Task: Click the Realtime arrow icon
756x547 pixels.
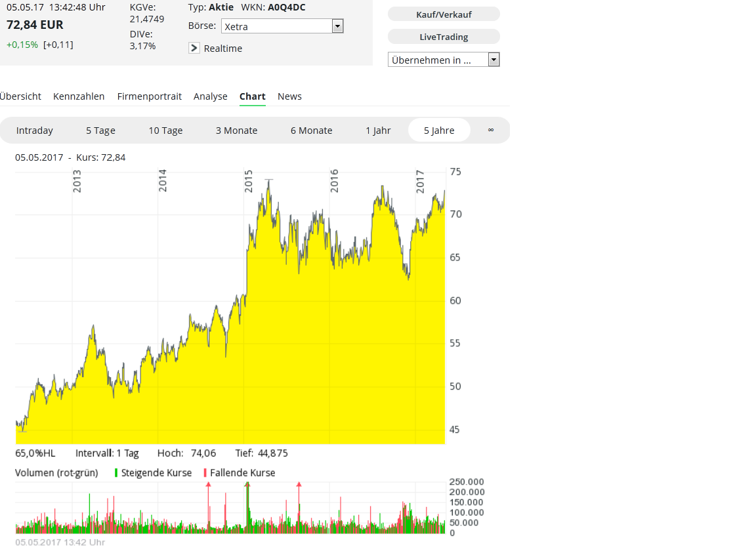Action: 194,48
